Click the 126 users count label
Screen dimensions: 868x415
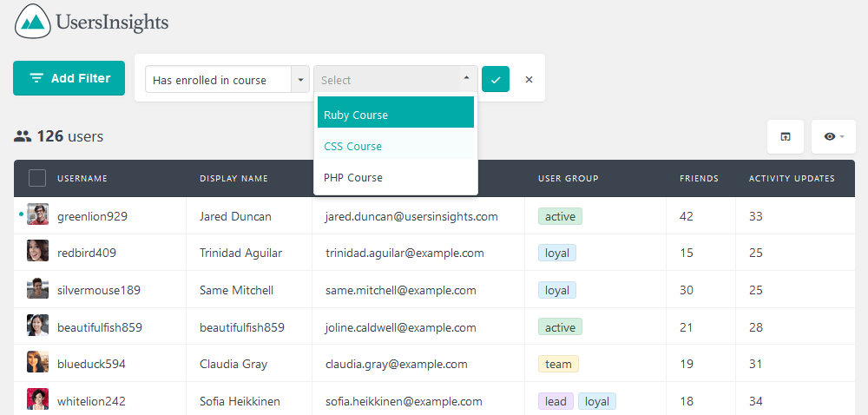tap(70, 136)
